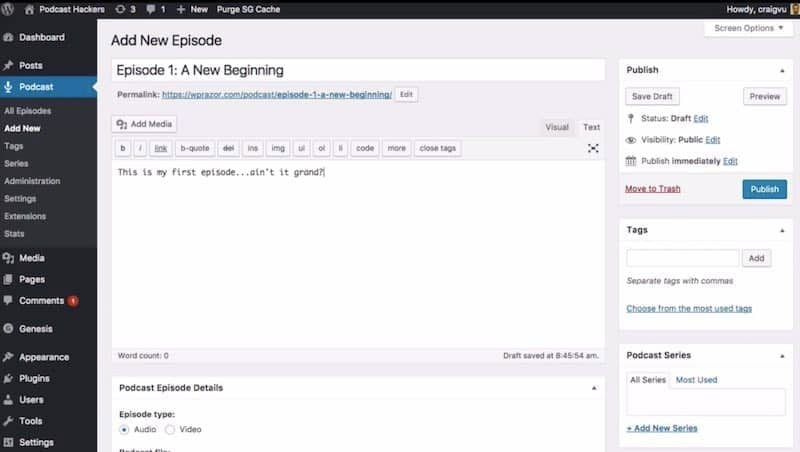Click the red comments count badge

(73, 301)
